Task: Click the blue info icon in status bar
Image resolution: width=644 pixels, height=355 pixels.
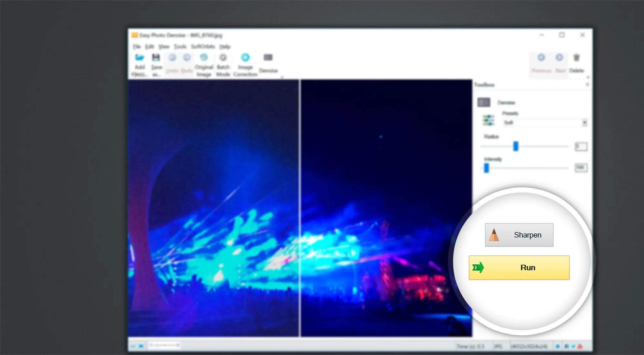Action: (x=558, y=346)
